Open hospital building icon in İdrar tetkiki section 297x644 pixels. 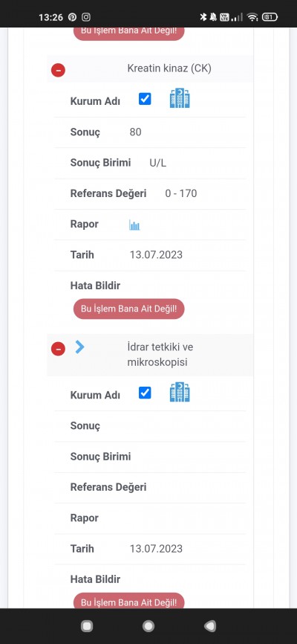click(180, 392)
